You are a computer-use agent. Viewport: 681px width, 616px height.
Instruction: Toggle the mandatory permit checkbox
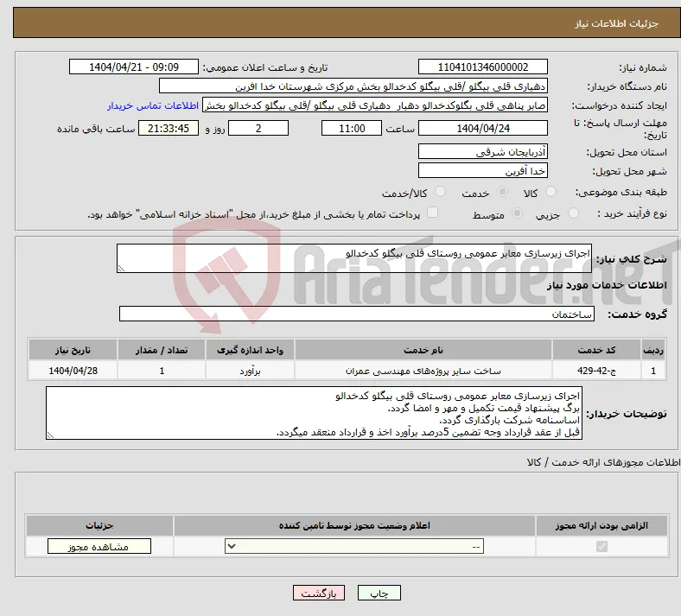pyautogui.click(x=601, y=546)
